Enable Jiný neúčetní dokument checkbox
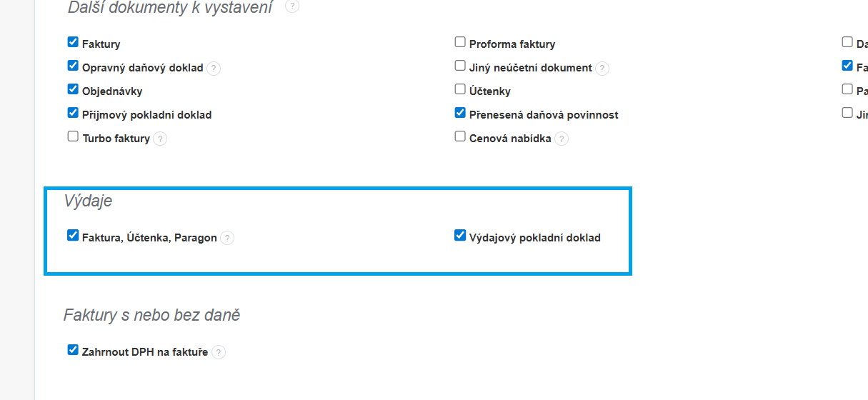The image size is (868, 400). pos(460,66)
